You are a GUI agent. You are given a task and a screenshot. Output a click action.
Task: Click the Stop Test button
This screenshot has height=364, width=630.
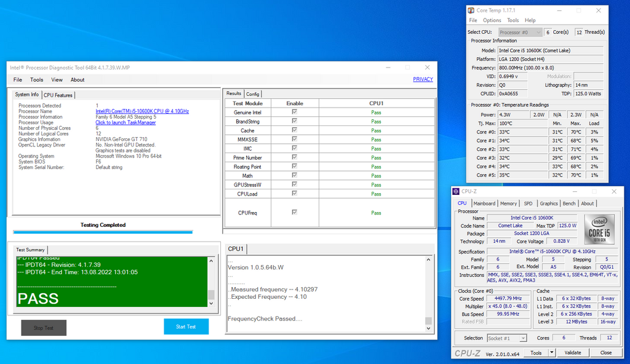tap(44, 328)
